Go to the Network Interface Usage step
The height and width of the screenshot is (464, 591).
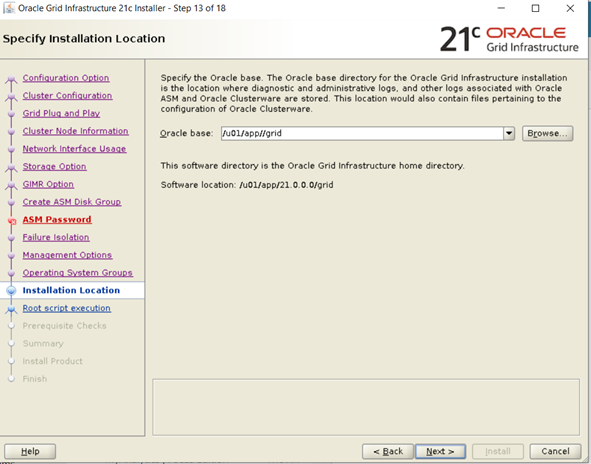[74, 149]
